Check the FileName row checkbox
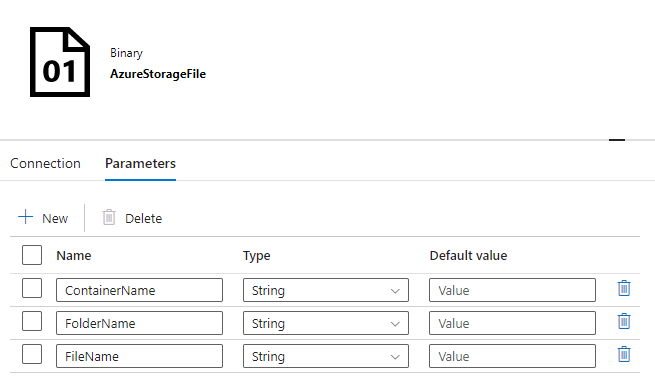Image resolution: width=655 pixels, height=382 pixels. (x=32, y=354)
